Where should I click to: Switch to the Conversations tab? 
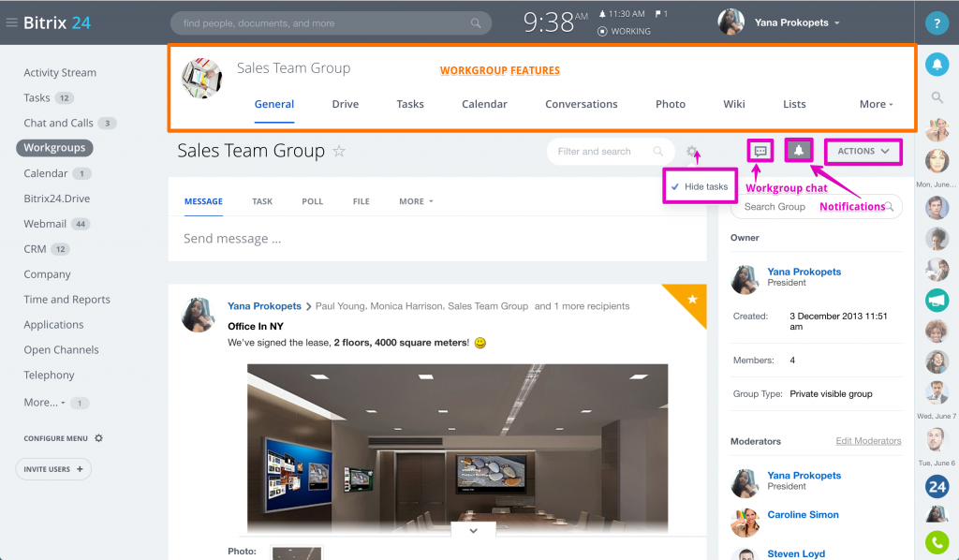coord(581,104)
